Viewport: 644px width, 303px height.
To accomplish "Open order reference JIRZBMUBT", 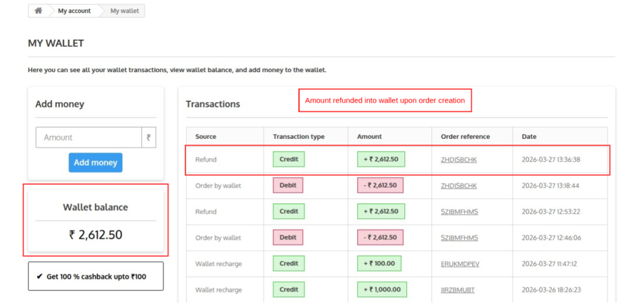I will coord(458,290).
